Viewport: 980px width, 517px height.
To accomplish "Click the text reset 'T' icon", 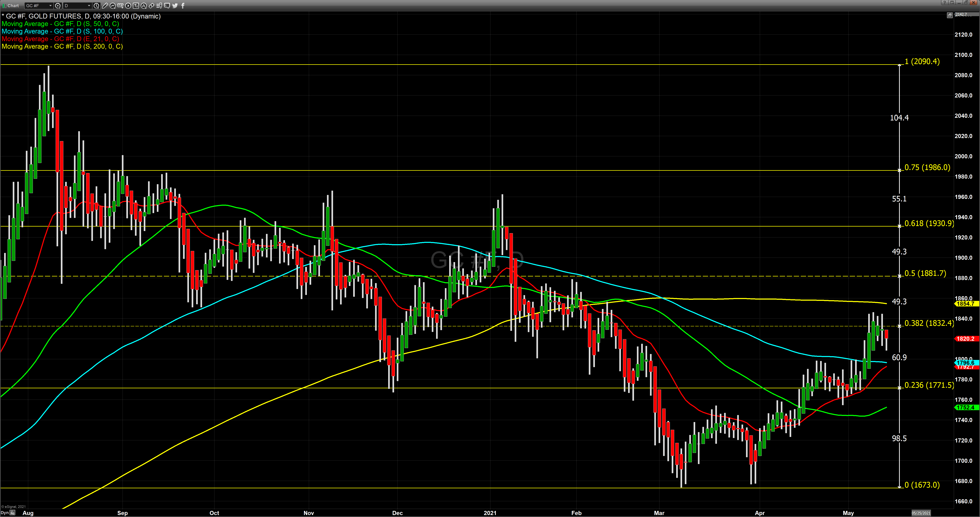I will [136, 6].
